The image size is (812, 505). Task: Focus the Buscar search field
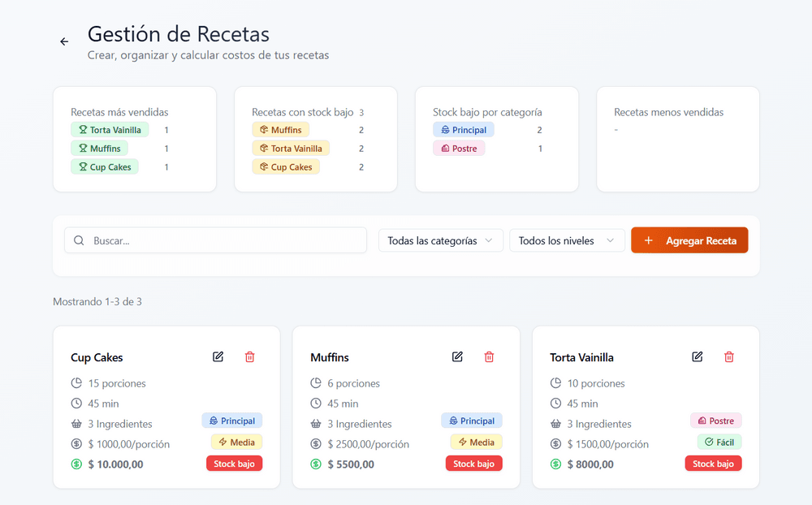223,240
